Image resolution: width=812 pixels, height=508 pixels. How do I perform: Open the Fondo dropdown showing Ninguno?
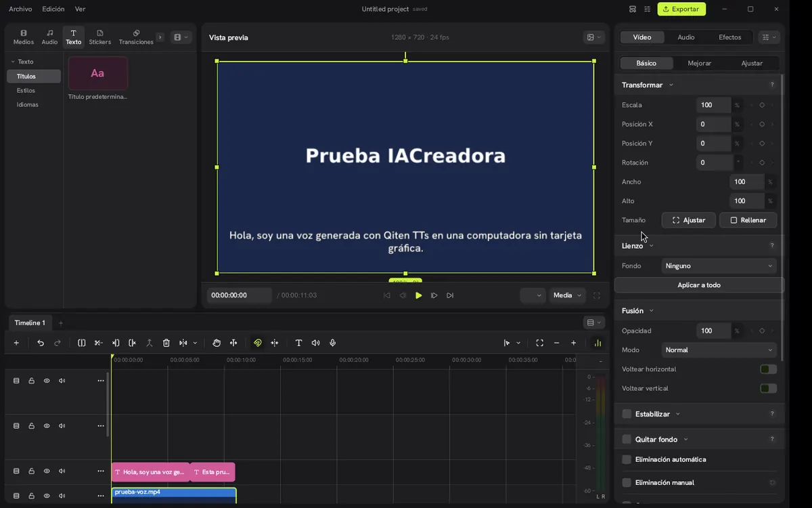(719, 266)
